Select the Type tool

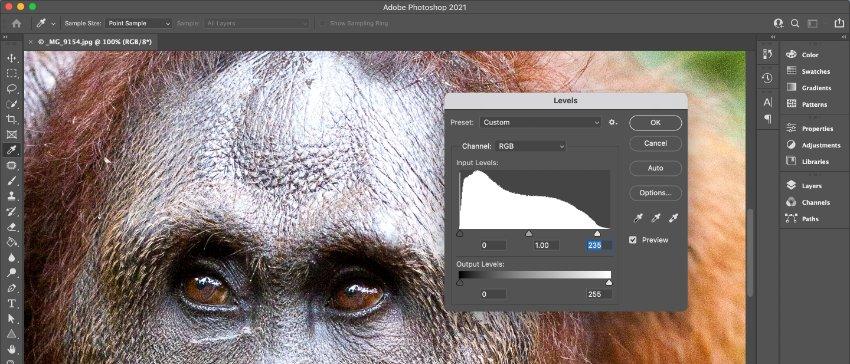11,303
